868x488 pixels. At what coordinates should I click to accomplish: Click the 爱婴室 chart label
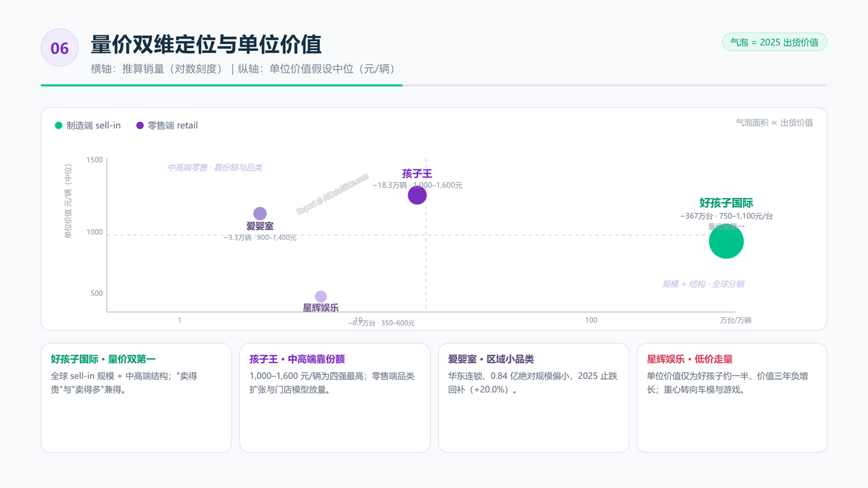click(260, 226)
